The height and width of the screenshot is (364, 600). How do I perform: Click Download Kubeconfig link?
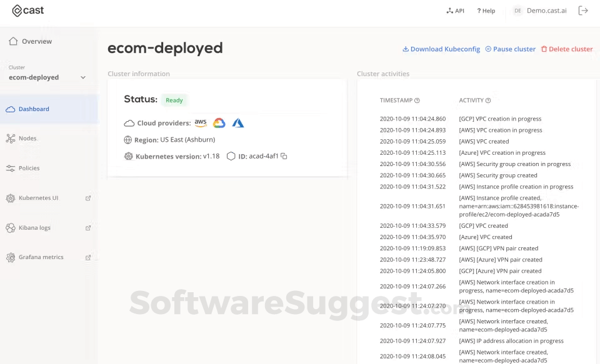(x=441, y=49)
